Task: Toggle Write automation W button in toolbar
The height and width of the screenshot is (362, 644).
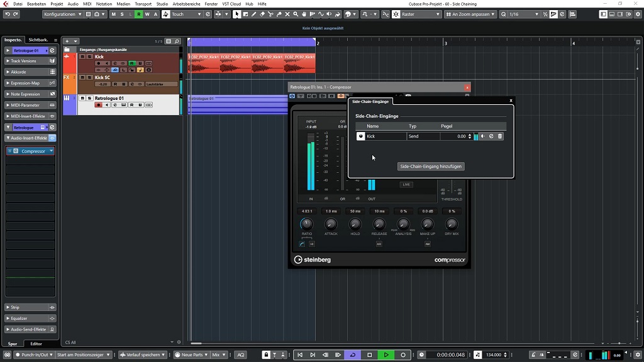Action: [x=147, y=14]
